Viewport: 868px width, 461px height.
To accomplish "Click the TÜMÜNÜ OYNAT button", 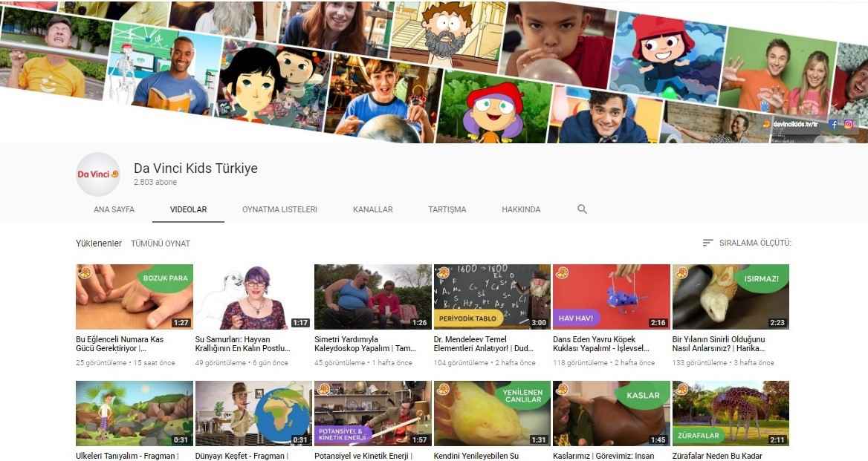I will (161, 243).
